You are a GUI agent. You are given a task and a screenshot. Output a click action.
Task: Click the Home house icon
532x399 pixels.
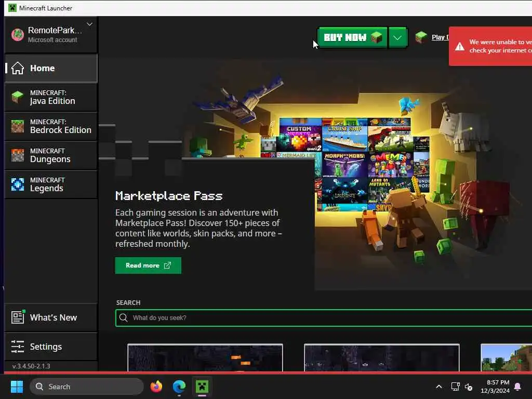[x=18, y=68]
